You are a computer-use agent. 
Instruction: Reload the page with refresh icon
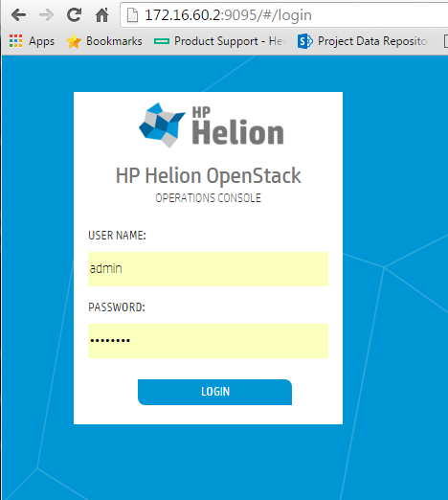(75, 14)
